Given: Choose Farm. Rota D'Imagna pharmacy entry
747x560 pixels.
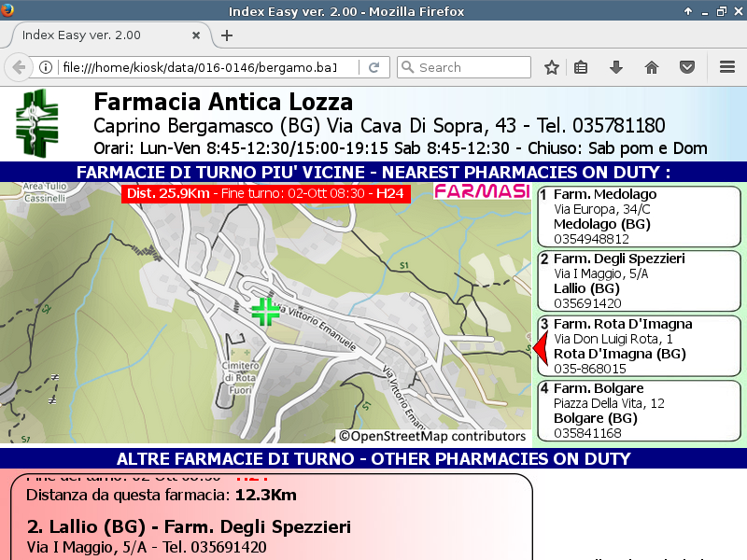Looking at the screenshot, I should (x=639, y=346).
